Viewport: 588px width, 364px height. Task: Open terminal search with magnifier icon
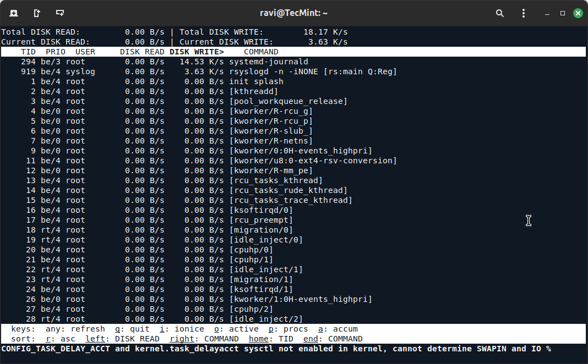500,13
